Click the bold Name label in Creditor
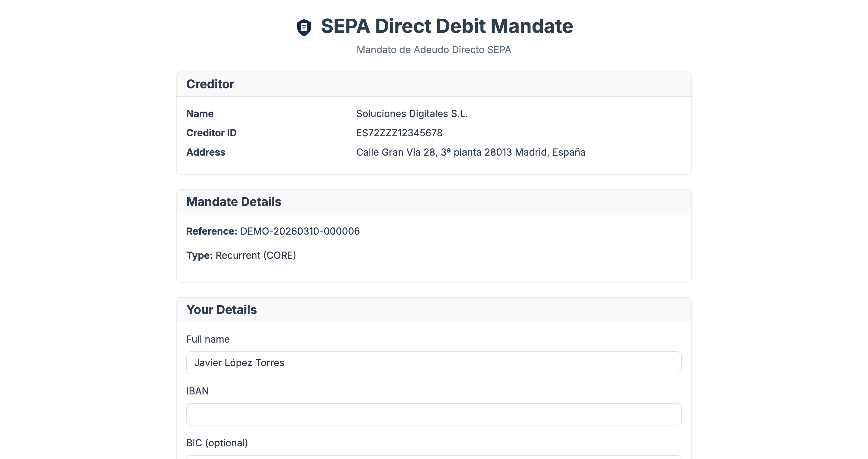This screenshot has height=459, width=868. [x=200, y=114]
